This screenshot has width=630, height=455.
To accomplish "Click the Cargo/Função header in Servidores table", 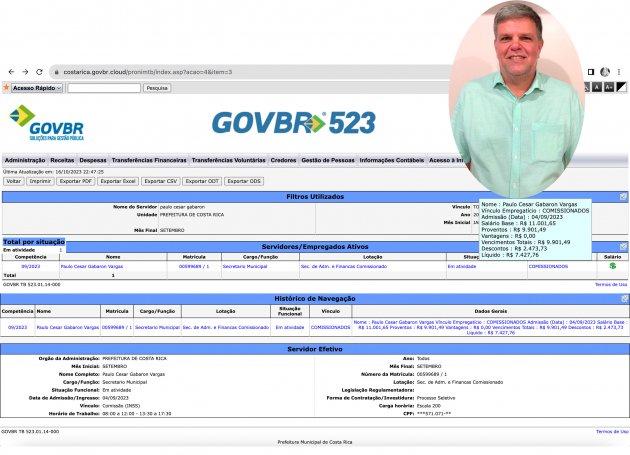I will [260, 257].
